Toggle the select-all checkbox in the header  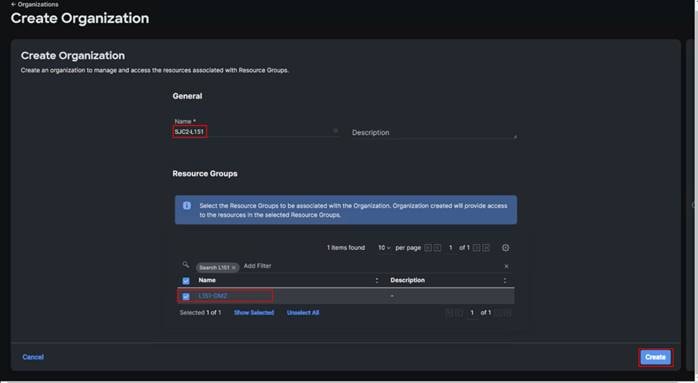click(x=186, y=281)
